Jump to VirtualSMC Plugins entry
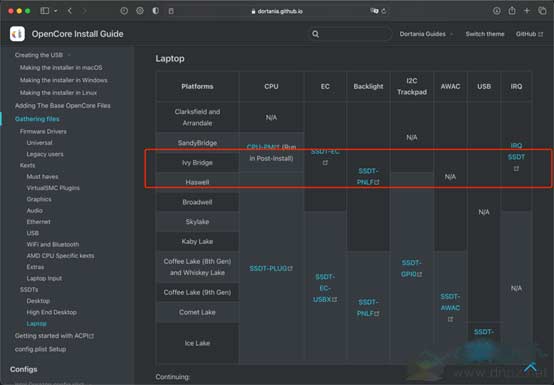The image size is (554, 385). (53, 188)
